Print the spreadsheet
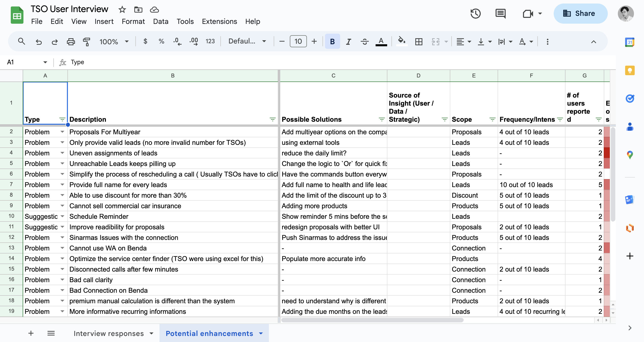The height and width of the screenshot is (342, 644). click(71, 41)
